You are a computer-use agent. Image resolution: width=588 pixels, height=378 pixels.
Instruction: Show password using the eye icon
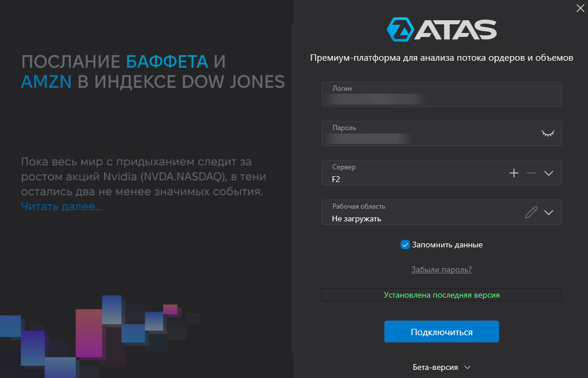click(x=548, y=134)
